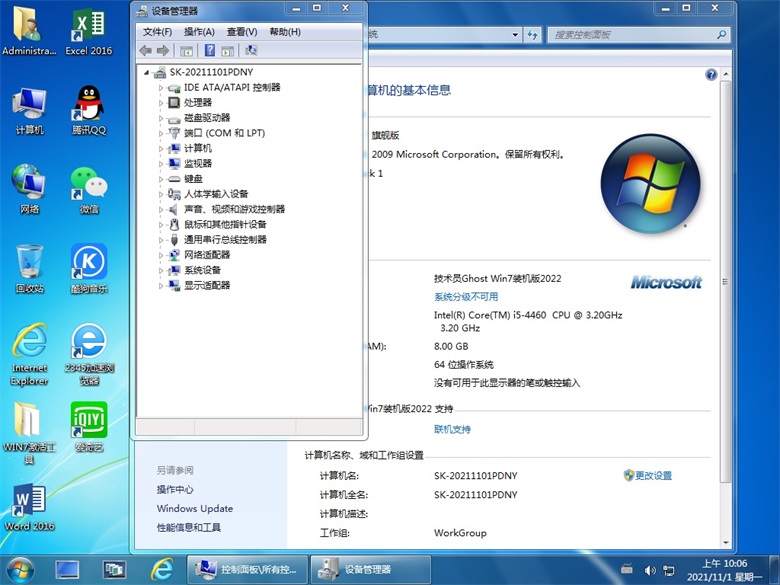
Task: Click the 更改设置 link
Action: point(653,476)
